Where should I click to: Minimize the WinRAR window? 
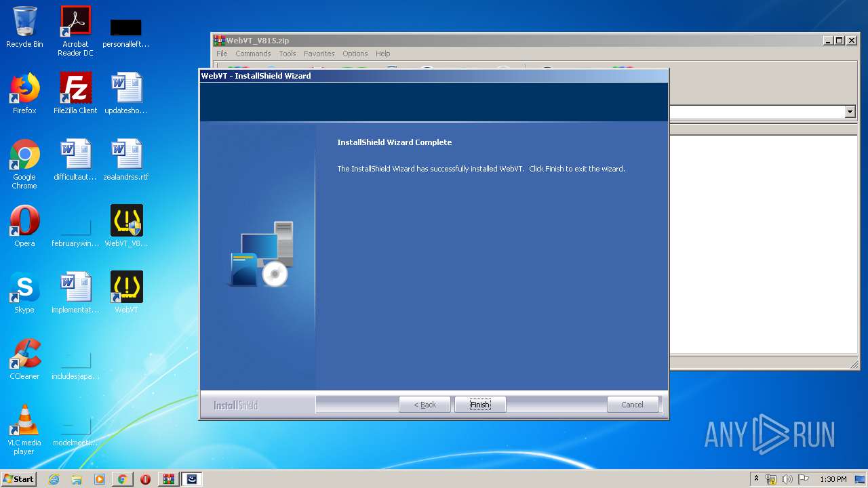point(829,41)
